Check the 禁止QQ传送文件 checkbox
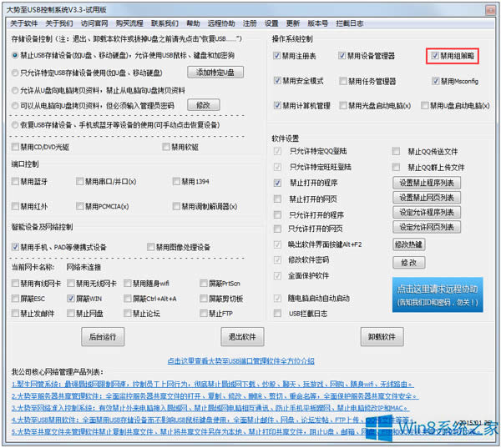The image size is (501, 448). 397,152
